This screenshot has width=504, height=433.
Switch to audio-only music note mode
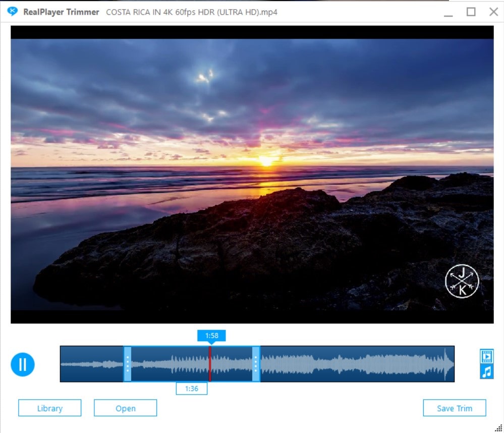487,372
